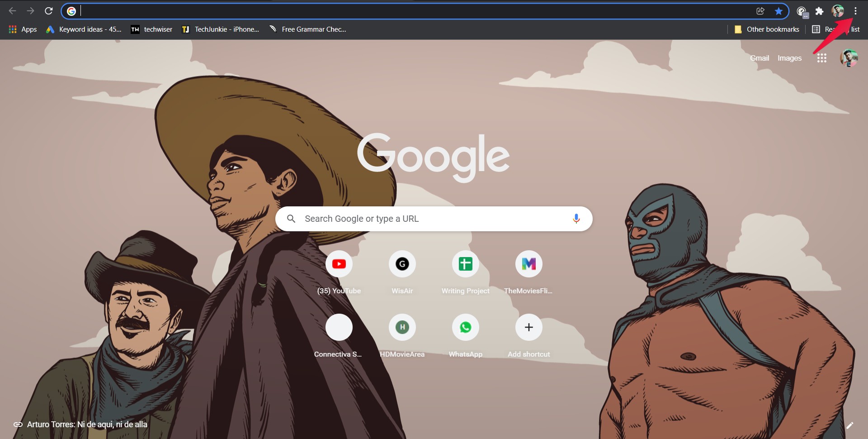Open the Chrome profile avatar in the toolbar

click(838, 11)
